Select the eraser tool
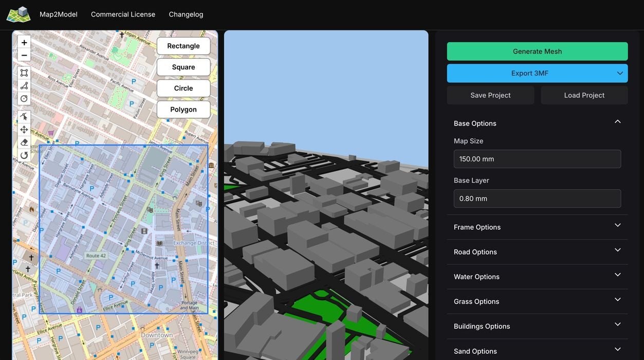The image size is (644, 360). 24,142
